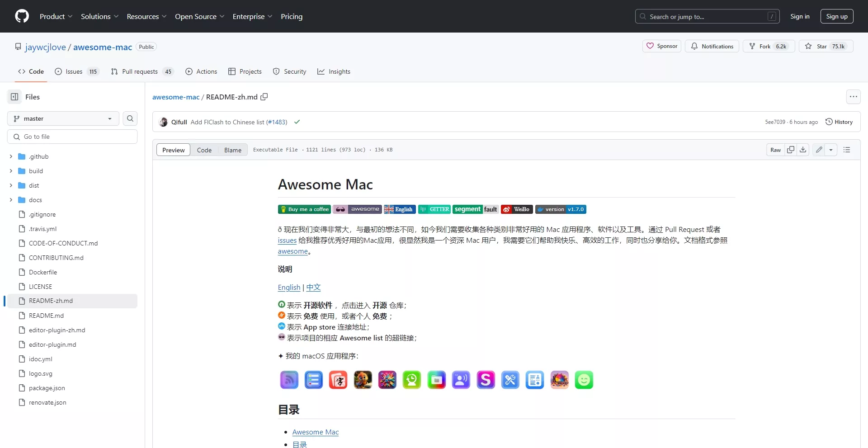Image resolution: width=868 pixels, height=448 pixels.
Task: Open the Projects tab
Action: [x=245, y=71]
